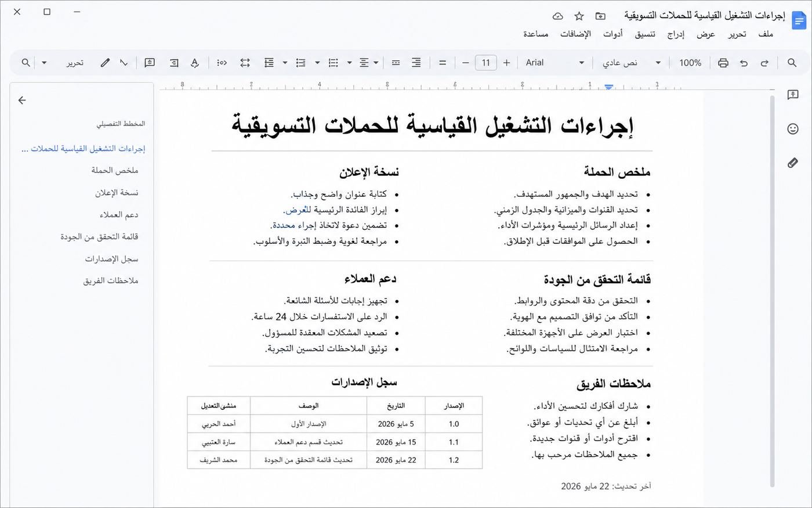Open the إدراج menu
The height and width of the screenshot is (508, 812).
click(x=676, y=34)
